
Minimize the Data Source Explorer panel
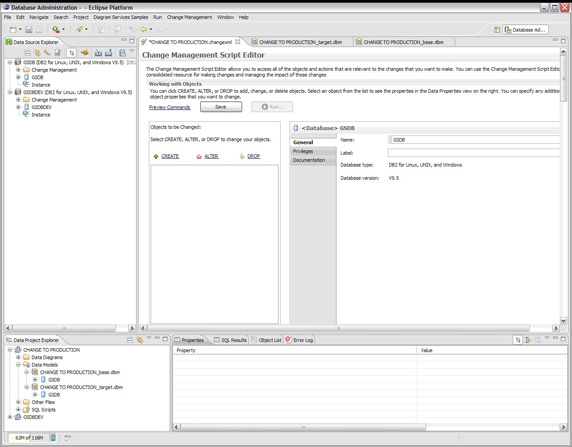click(124, 40)
